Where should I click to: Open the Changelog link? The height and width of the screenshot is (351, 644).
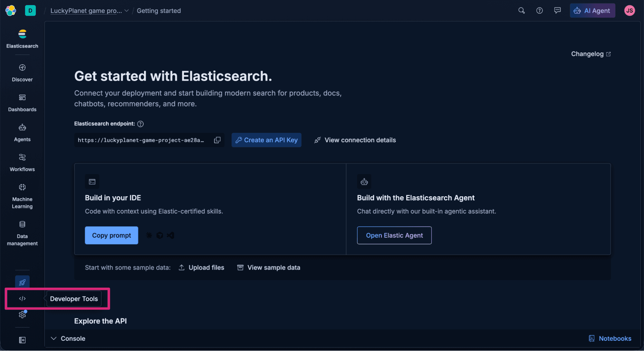[x=591, y=54]
